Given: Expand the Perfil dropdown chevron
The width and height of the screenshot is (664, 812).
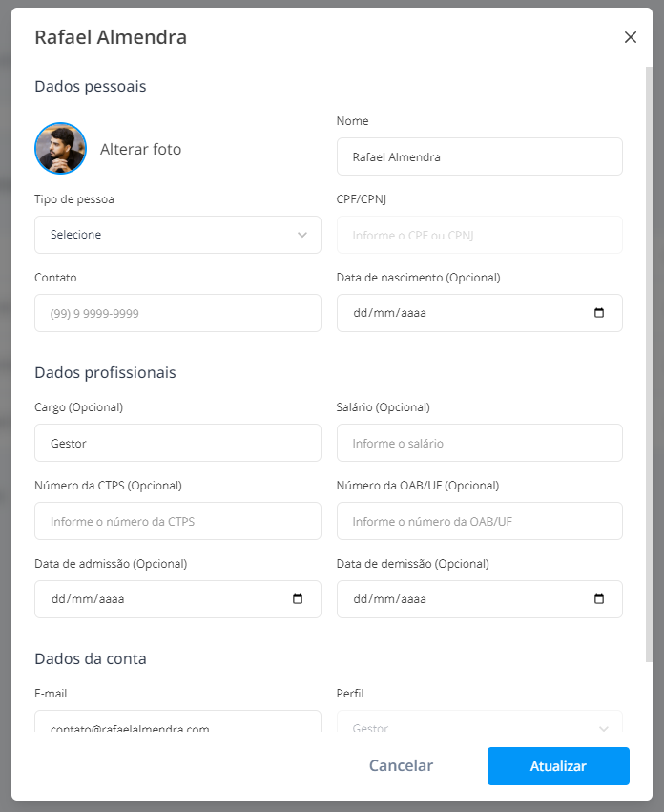Looking at the screenshot, I should click(603, 729).
